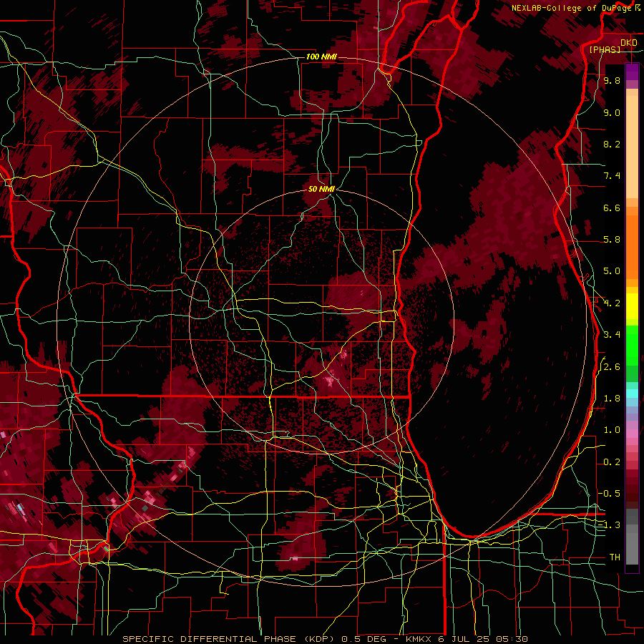
Task: Click the 1.0 value on the scale
Action: (612, 430)
